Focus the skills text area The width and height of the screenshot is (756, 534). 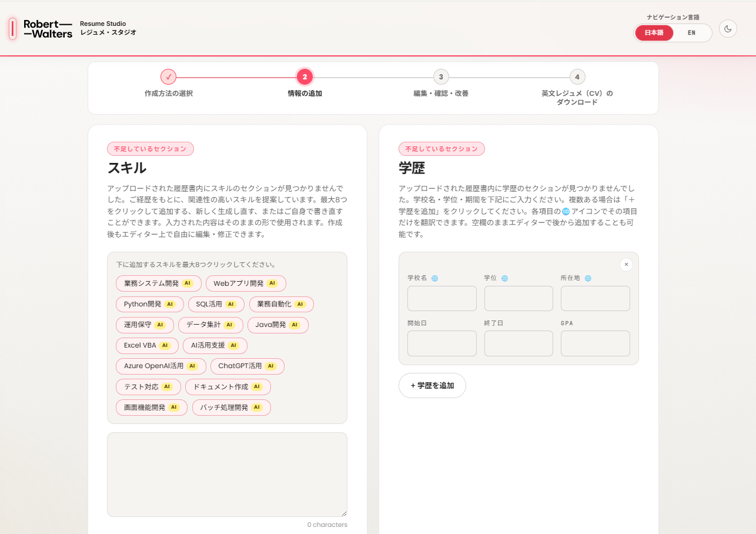tap(227, 475)
